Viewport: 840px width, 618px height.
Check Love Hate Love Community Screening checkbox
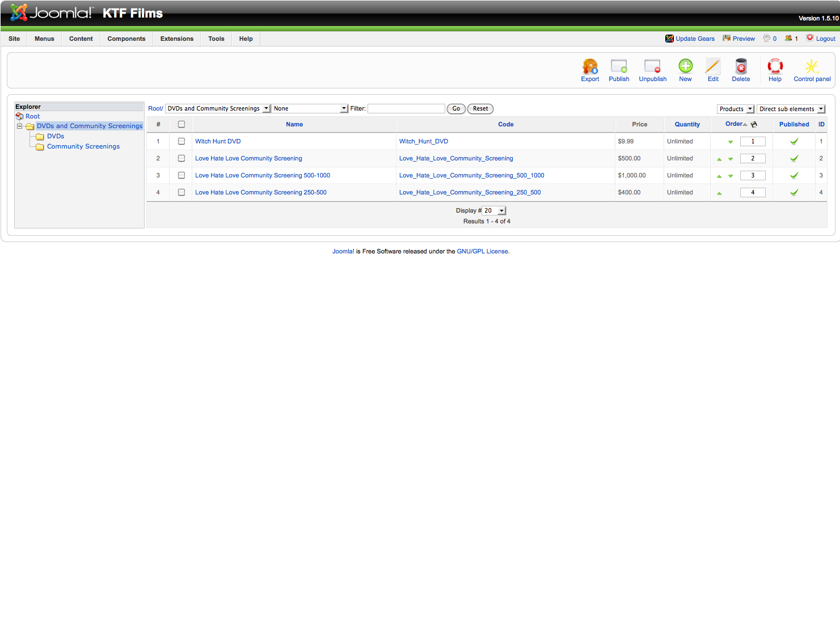click(x=181, y=158)
